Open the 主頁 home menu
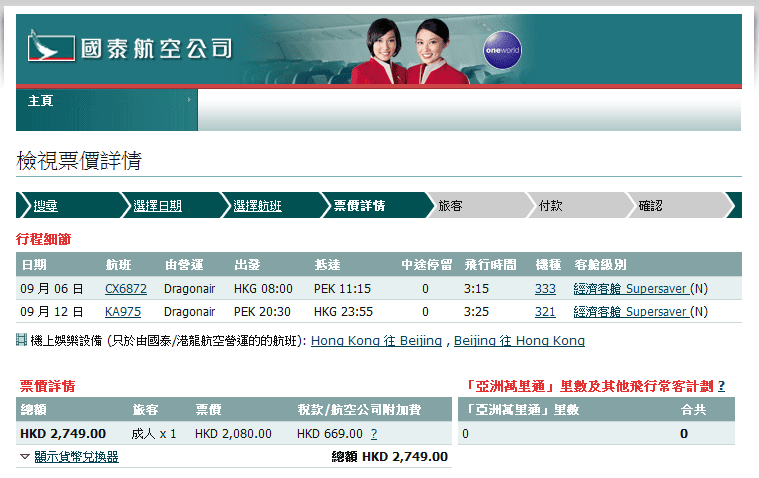 click(41, 101)
